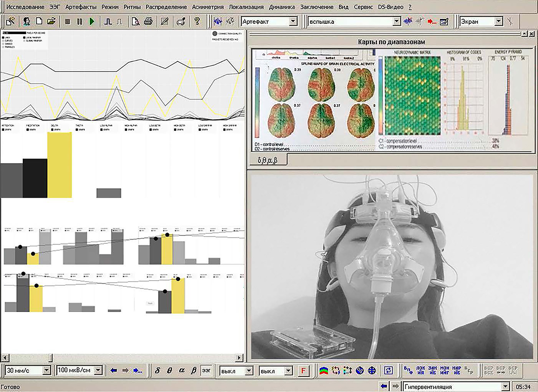The height and width of the screenshot is (392, 538).
Task: Toggle the МОН ИНГ montage button
Action: coord(445,370)
